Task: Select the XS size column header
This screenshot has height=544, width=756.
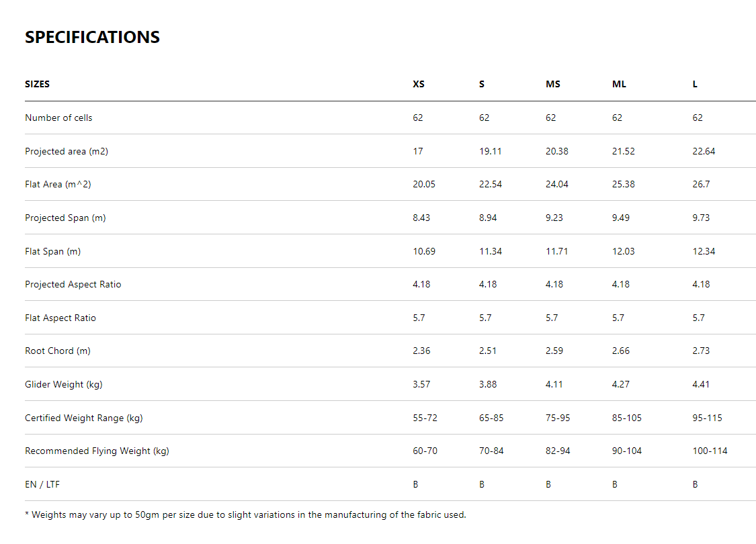Action: click(x=419, y=85)
